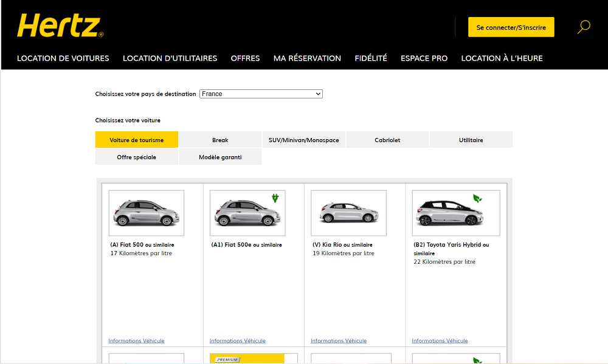The height and width of the screenshot is (364, 608).
Task: Open the Fidélité menu
Action: [371, 58]
